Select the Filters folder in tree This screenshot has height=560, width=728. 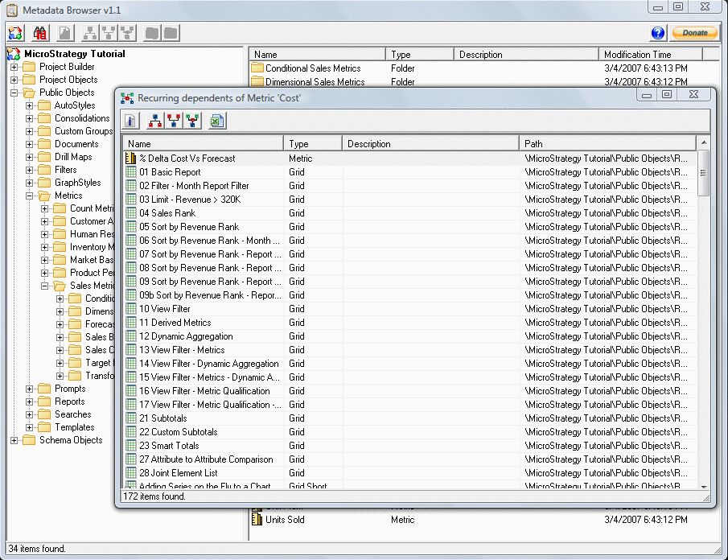(x=65, y=170)
